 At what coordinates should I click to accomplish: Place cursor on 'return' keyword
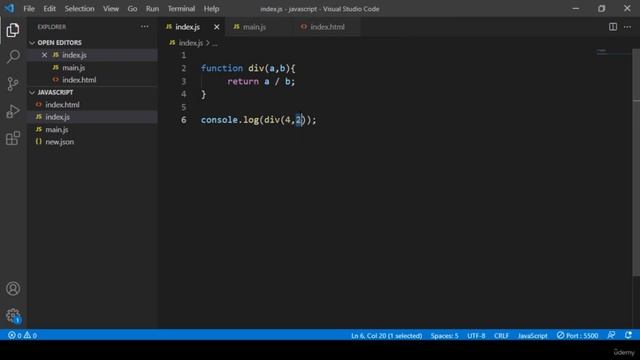tap(243, 81)
